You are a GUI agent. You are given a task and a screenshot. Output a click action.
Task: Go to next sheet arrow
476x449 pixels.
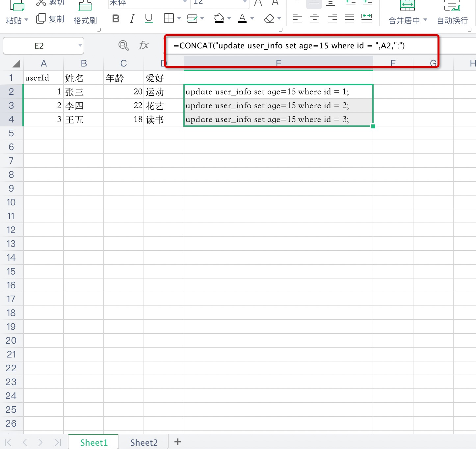coord(40,442)
